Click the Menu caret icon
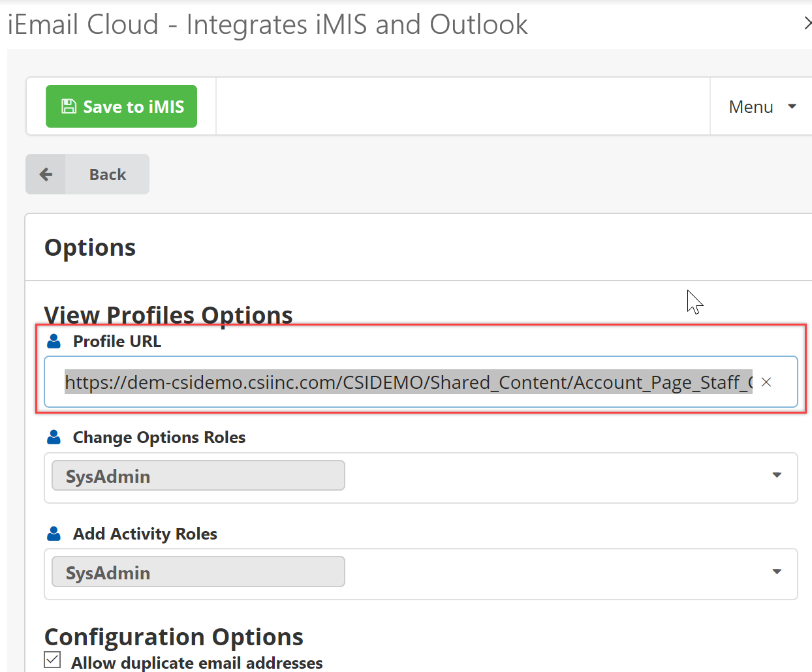 791,106
